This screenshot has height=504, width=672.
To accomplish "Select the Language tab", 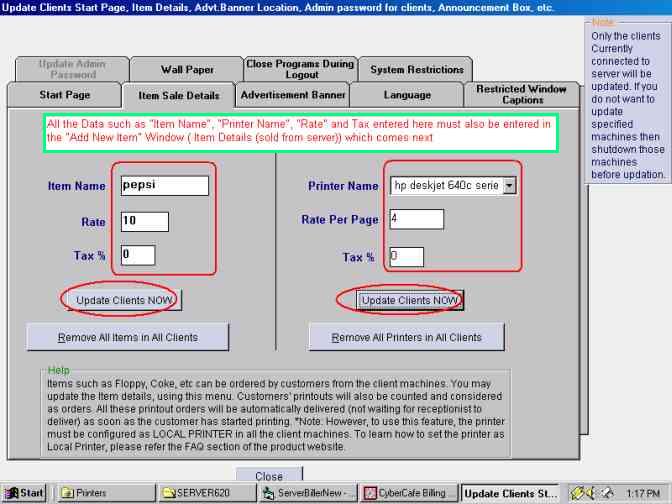I will 407,95.
